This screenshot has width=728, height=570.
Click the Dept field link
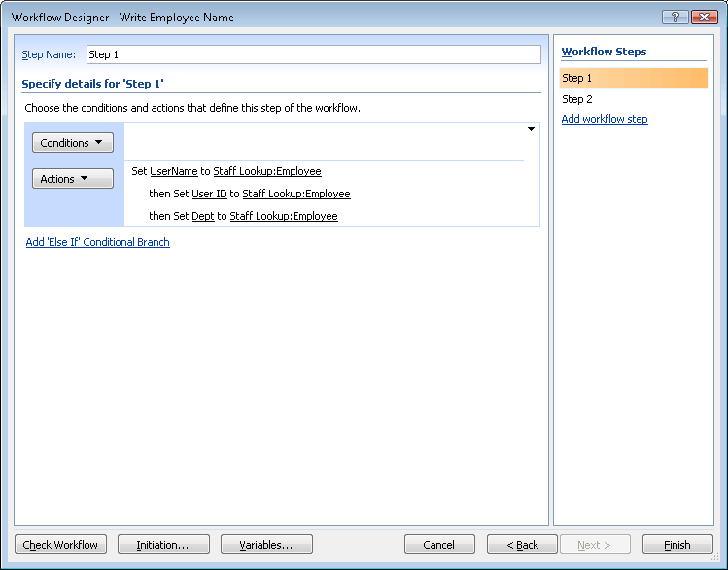[x=202, y=216]
